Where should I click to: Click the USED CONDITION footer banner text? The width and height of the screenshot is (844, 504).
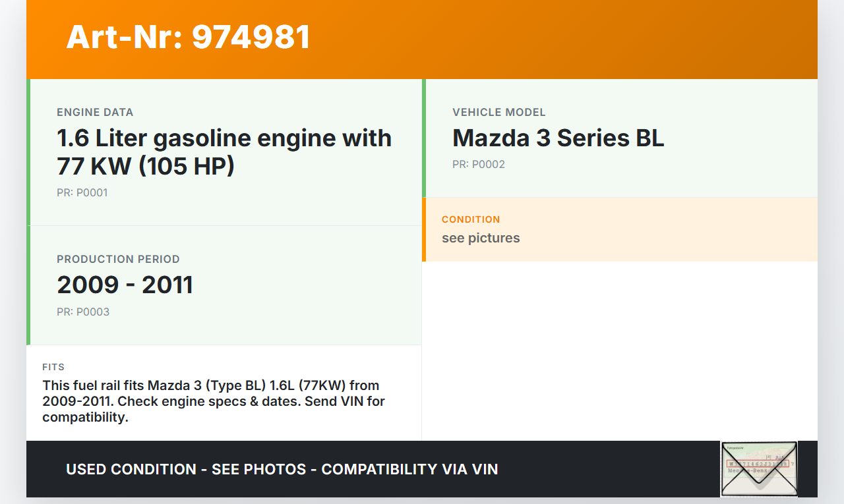(x=282, y=470)
